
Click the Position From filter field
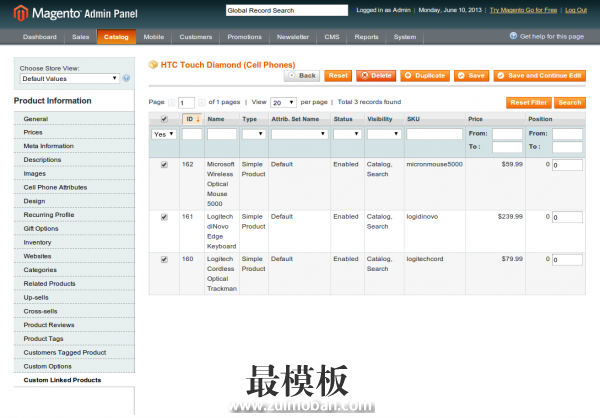(x=567, y=134)
